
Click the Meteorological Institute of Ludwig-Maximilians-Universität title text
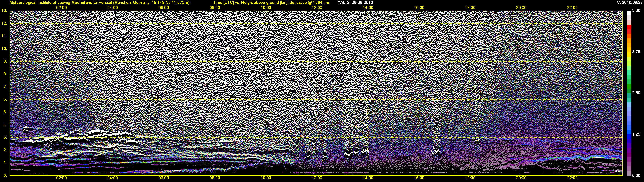tap(100, 3)
